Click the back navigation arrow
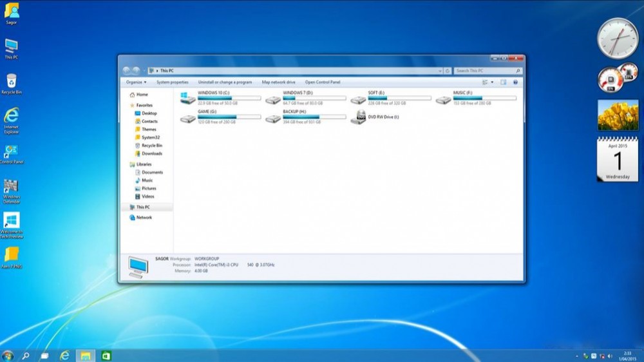 pos(127,70)
